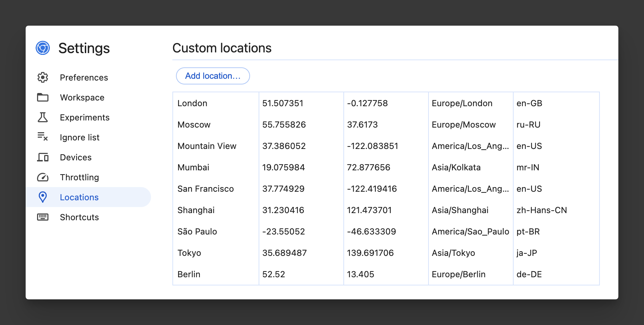Click the America/Sao_Paulo timezone cell

click(x=471, y=232)
